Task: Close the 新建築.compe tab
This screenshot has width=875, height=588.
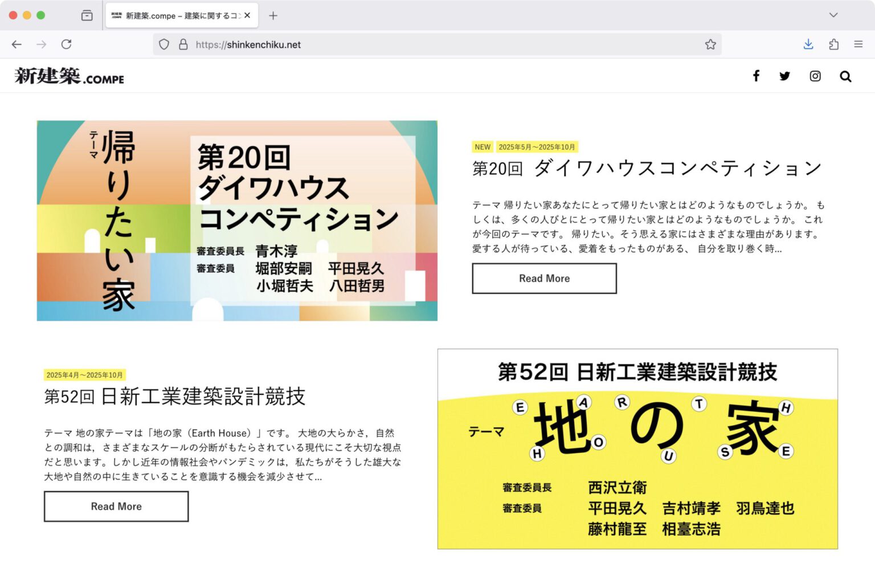Action: (247, 15)
